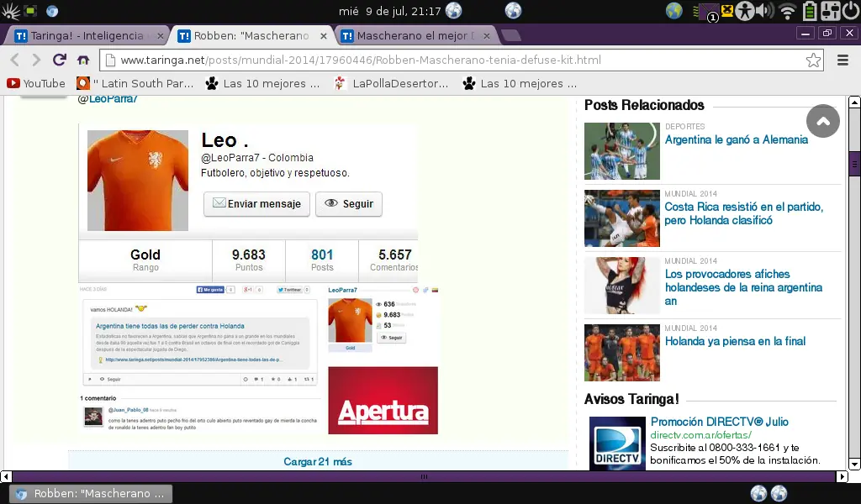861x504 pixels.
Task: Click the vertical scrollbar down arrow
Action: pos(854,464)
